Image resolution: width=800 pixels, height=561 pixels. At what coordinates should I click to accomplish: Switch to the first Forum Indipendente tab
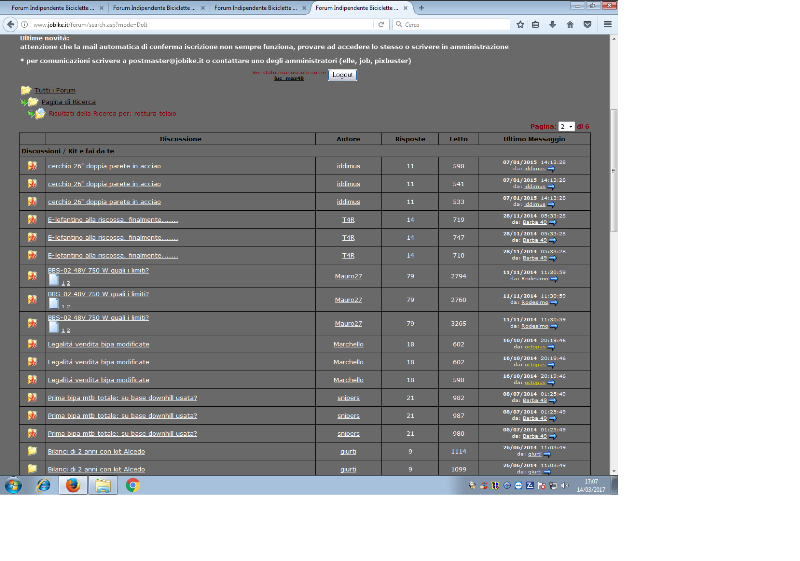(53, 8)
